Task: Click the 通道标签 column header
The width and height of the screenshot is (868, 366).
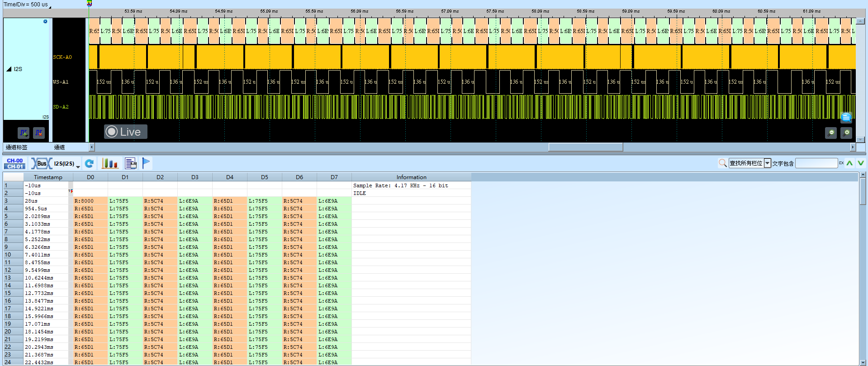Action: [x=17, y=147]
